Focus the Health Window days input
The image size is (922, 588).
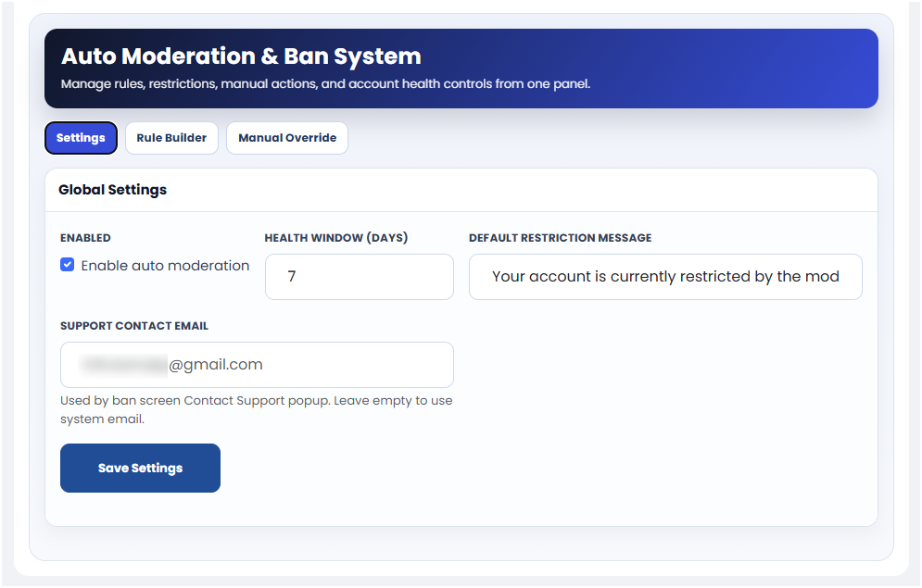coord(359,277)
